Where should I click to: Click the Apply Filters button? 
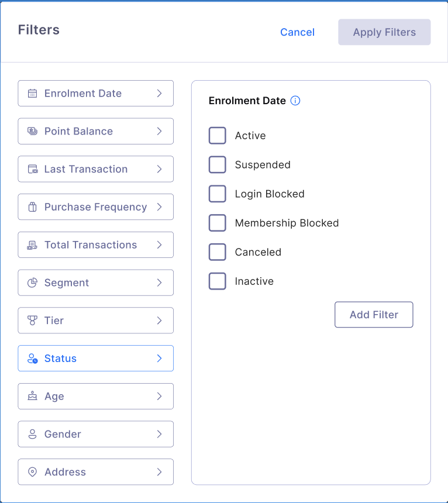[384, 33]
